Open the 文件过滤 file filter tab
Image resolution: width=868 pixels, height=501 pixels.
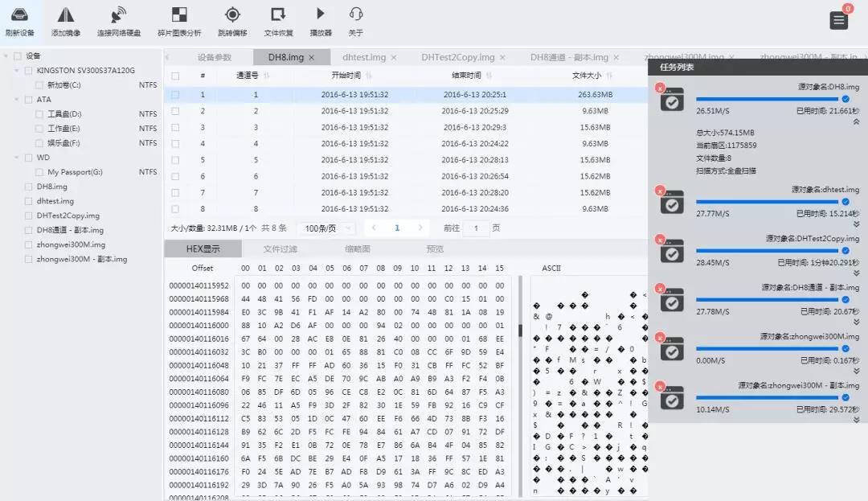point(280,249)
